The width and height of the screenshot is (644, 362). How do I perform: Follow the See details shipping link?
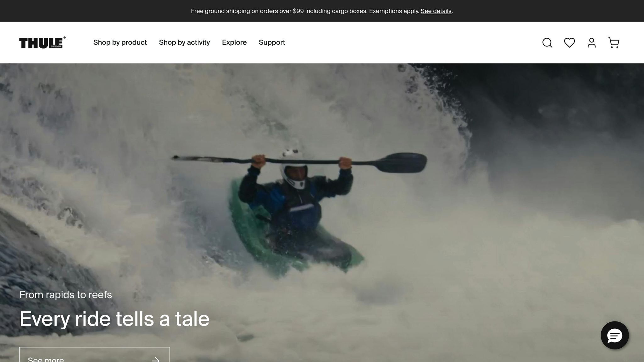pyautogui.click(x=436, y=11)
